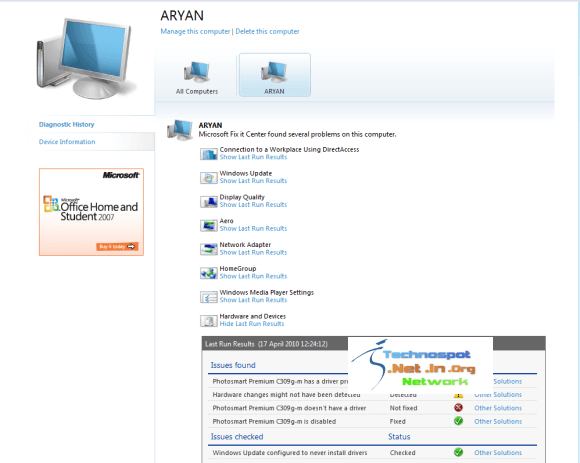Click the Manage this computer link

(x=195, y=31)
